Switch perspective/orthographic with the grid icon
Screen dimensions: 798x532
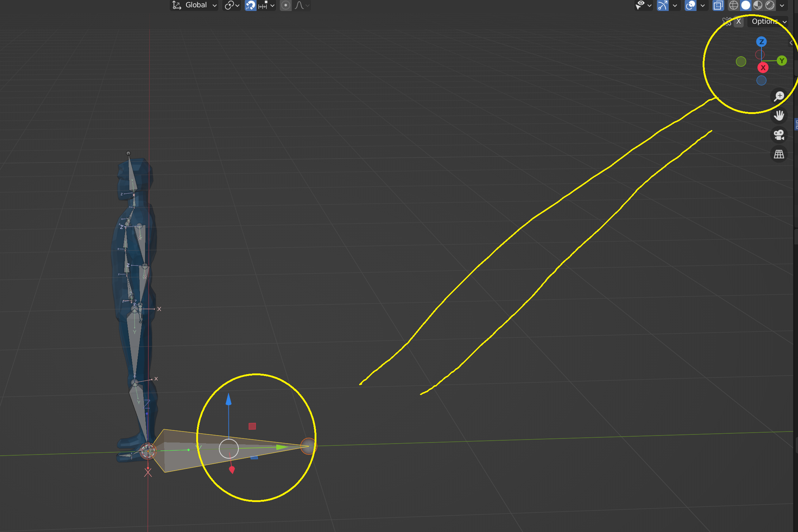(x=779, y=154)
